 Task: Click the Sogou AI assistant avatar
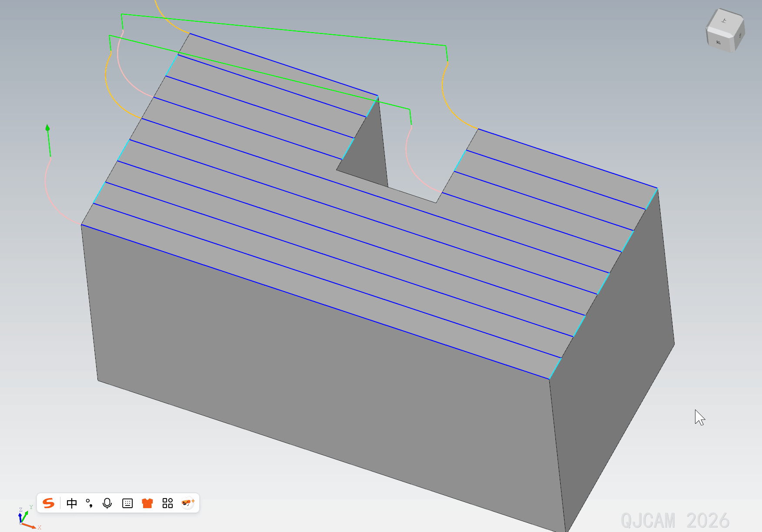point(187,503)
